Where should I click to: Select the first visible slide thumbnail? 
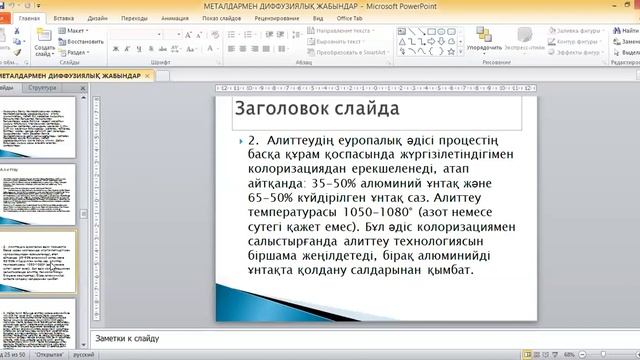pos(37,128)
